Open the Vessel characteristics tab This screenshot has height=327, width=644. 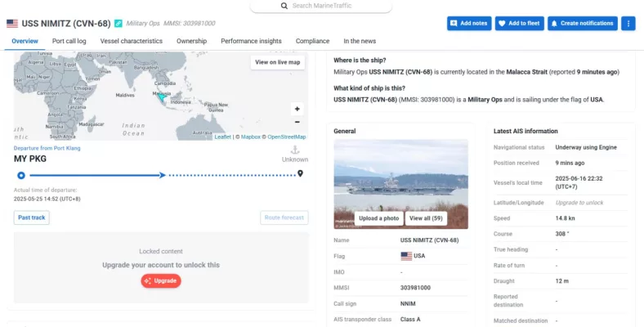131,41
